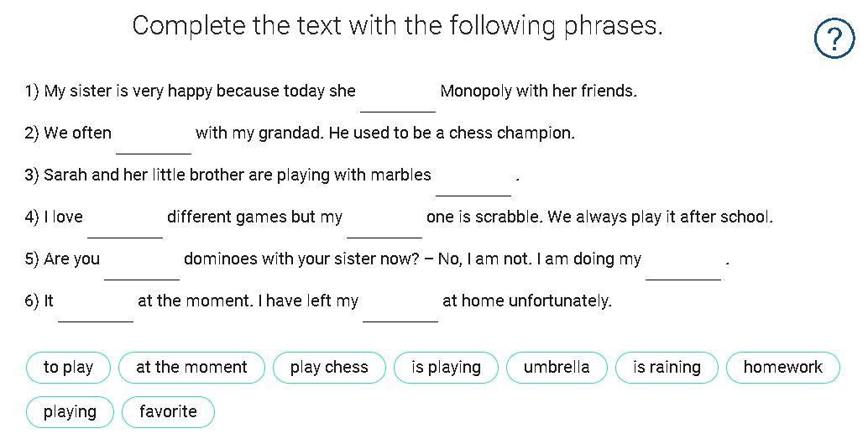Select the 'playing' phrase chip

pyautogui.click(x=70, y=412)
